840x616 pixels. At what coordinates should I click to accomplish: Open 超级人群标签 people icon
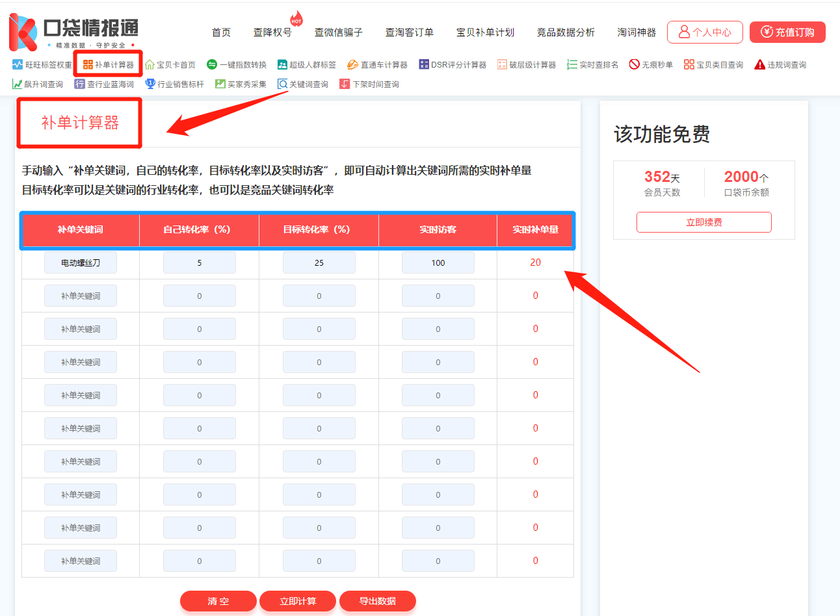coord(282,64)
